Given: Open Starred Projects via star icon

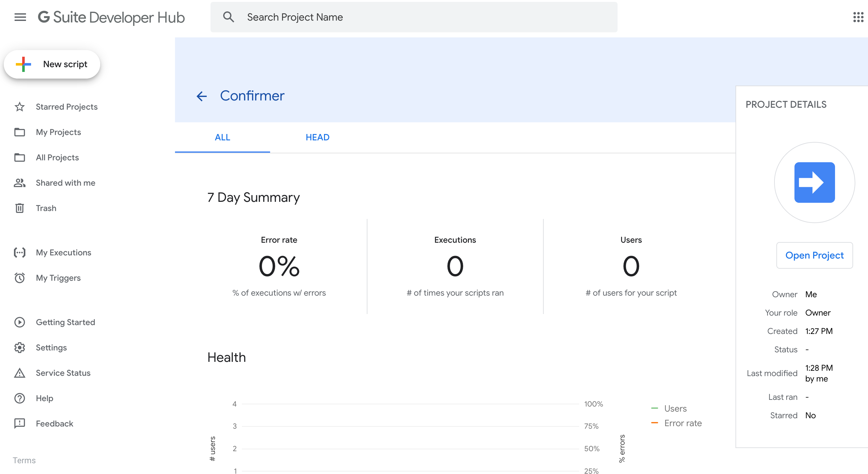Looking at the screenshot, I should (x=20, y=107).
